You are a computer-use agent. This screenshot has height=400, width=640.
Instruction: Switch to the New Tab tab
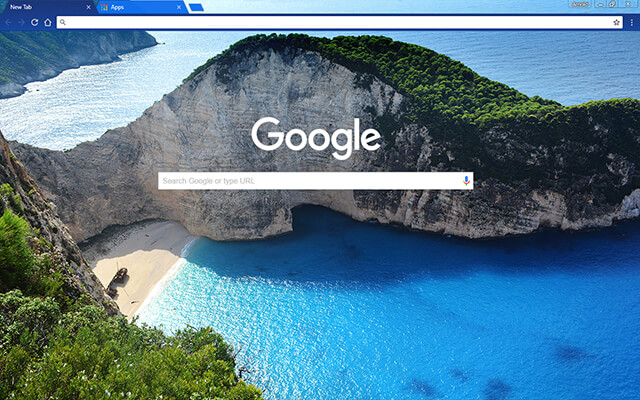40,7
